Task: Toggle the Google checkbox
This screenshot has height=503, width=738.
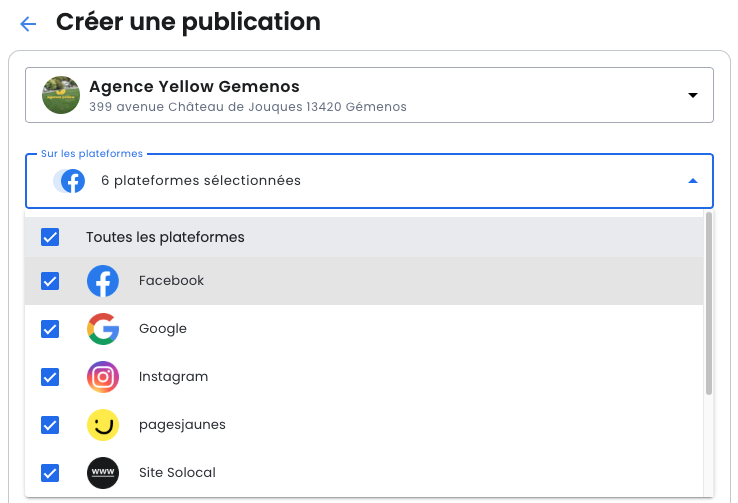Action: click(50, 329)
